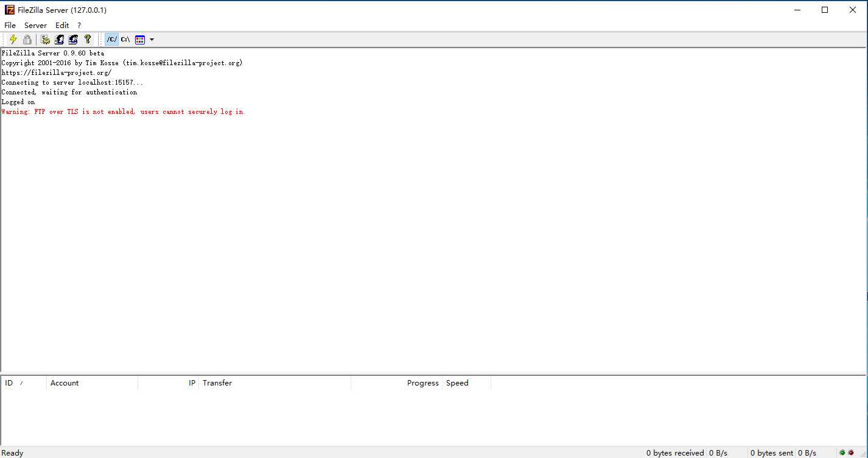Click 'Connected, waiting for authentication' line
This screenshot has height=458, width=868.
pos(69,93)
